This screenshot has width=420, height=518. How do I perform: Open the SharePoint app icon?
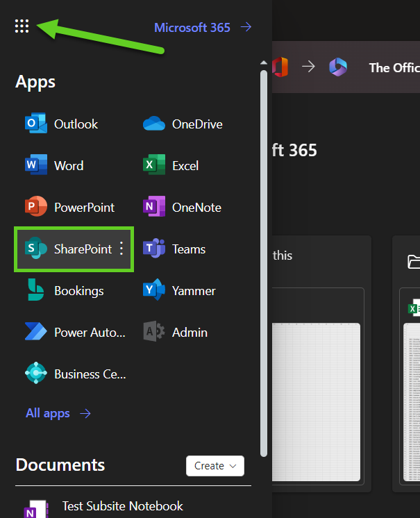tap(36, 248)
